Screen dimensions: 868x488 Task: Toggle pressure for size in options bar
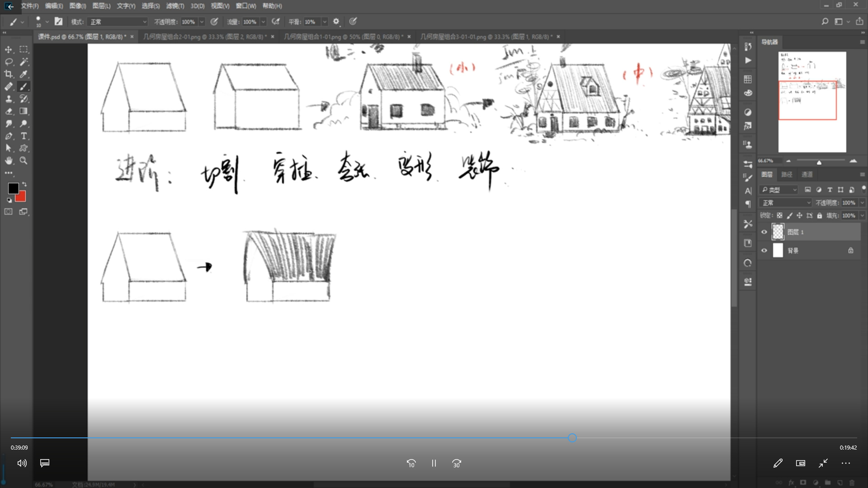353,21
